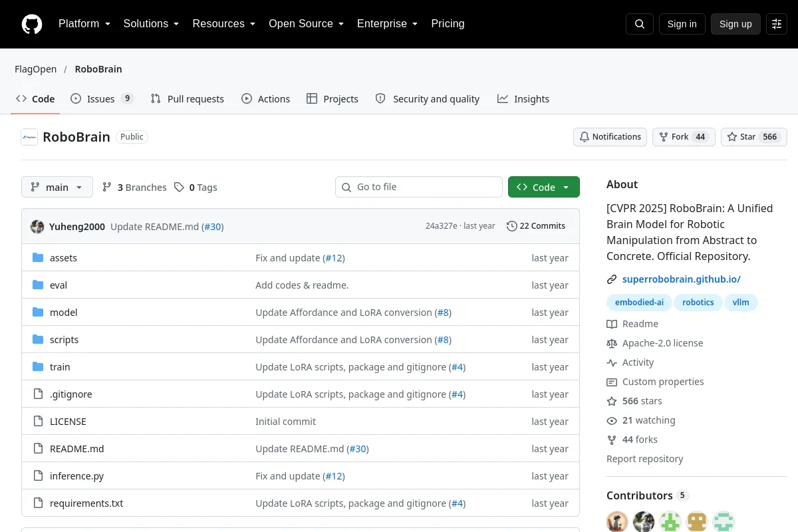Select the vllm topic tag
Screen dimensions: 798x532
[x=741, y=303]
